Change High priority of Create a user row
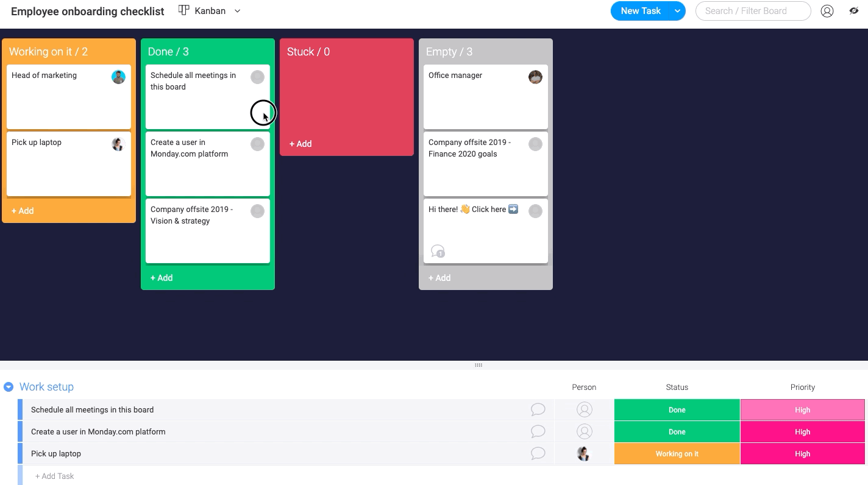Viewport: 868px width, 485px height. pyautogui.click(x=803, y=432)
